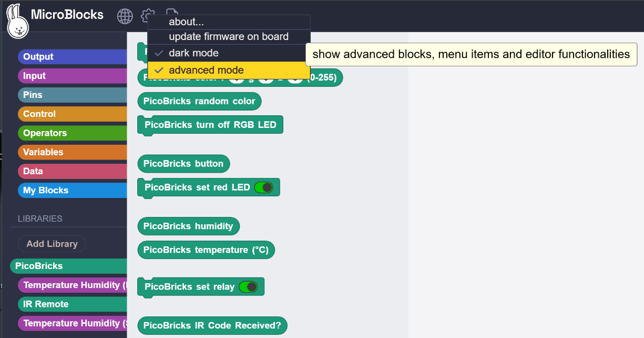Toggle the advanced mode option
Screen dimensions: 644x338
pyautogui.click(x=229, y=70)
